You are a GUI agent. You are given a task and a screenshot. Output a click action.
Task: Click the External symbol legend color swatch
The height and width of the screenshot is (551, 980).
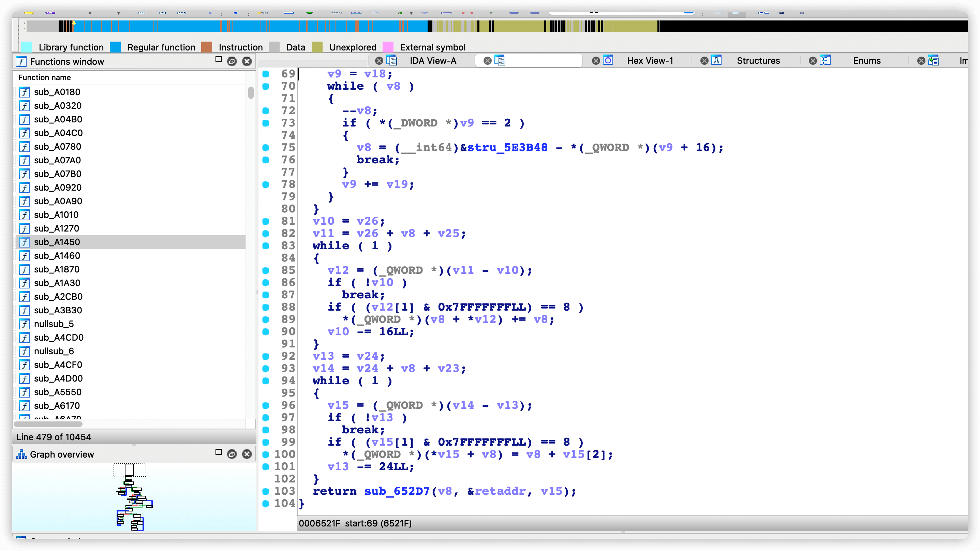[x=388, y=47]
